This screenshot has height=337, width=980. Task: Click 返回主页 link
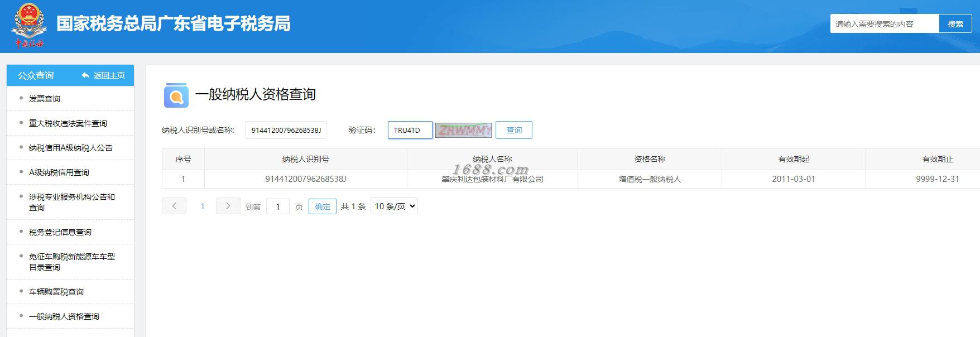pos(109,75)
